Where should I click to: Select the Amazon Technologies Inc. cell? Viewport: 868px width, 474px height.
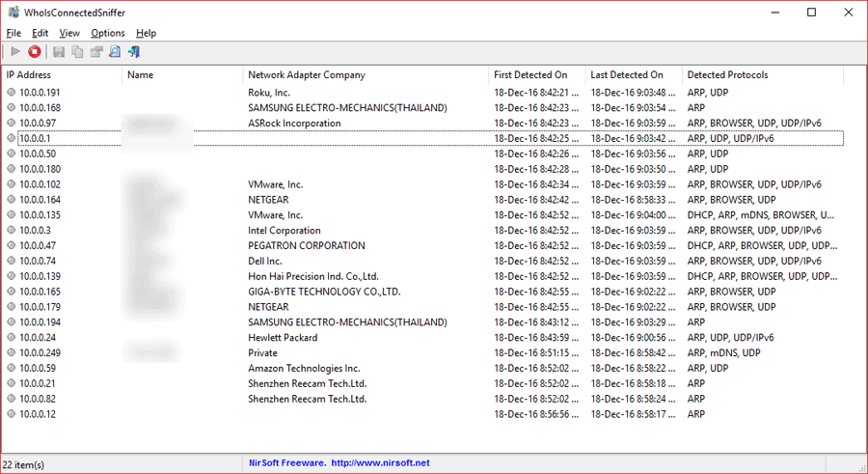click(x=305, y=368)
